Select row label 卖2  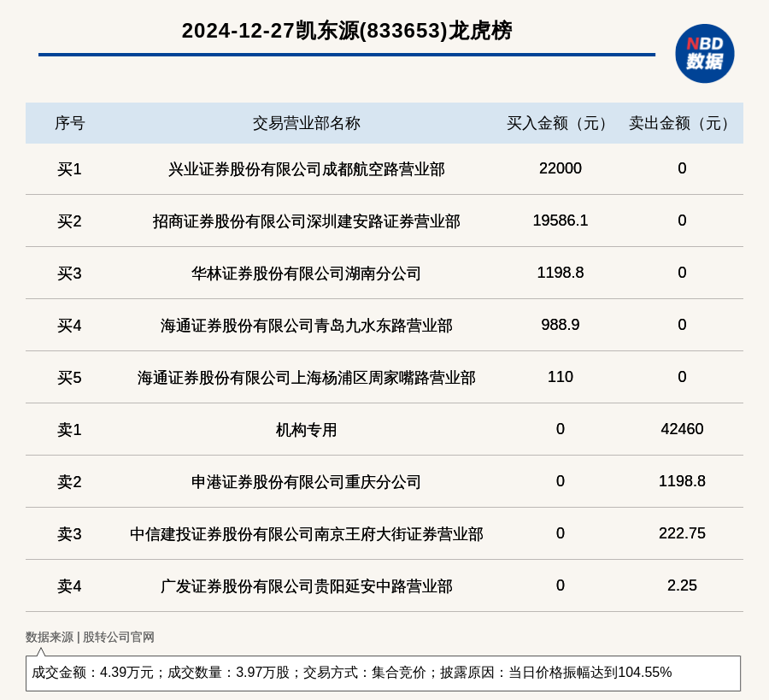click(x=69, y=482)
